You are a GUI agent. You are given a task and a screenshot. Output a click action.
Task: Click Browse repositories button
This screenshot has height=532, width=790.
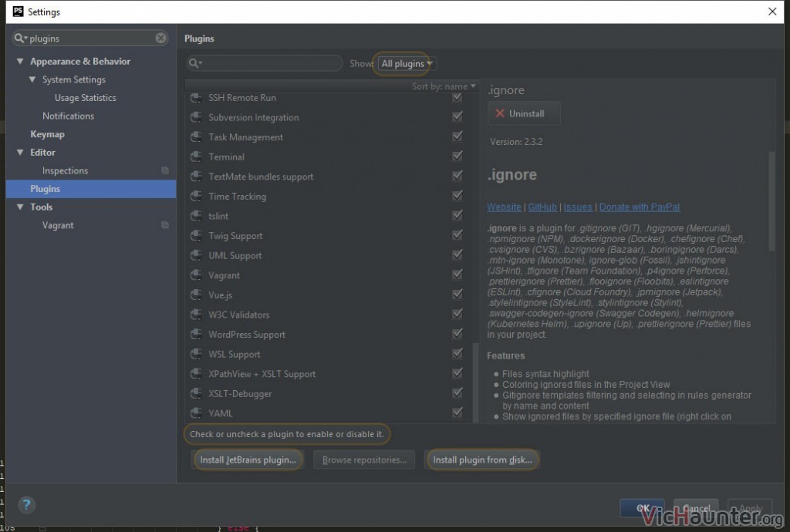pyautogui.click(x=364, y=460)
